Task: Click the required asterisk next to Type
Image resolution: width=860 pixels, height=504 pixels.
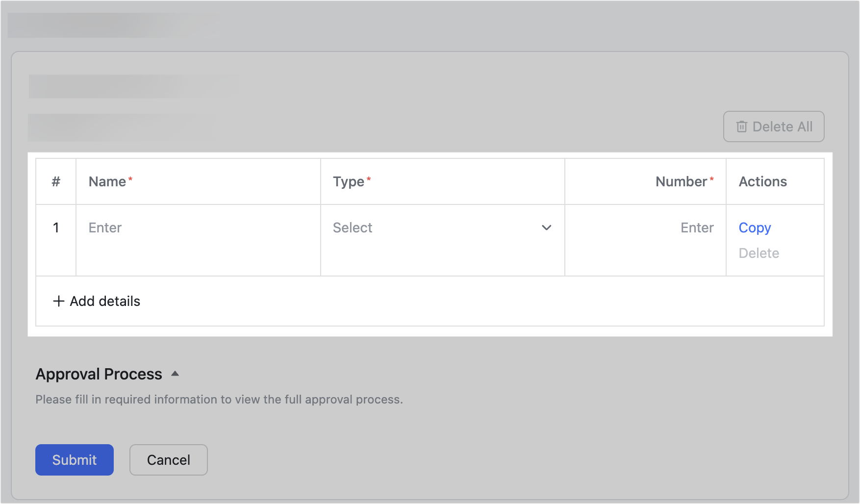Action: click(x=369, y=177)
